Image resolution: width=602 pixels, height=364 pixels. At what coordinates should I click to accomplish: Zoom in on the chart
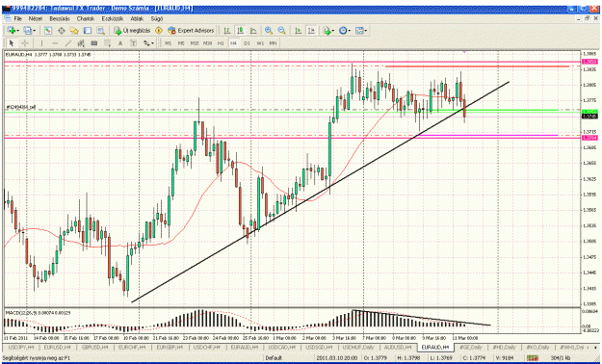click(x=269, y=31)
